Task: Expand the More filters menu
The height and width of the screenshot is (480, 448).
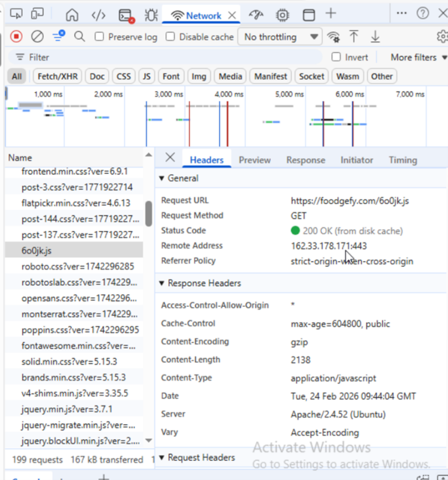Action: 418,57
